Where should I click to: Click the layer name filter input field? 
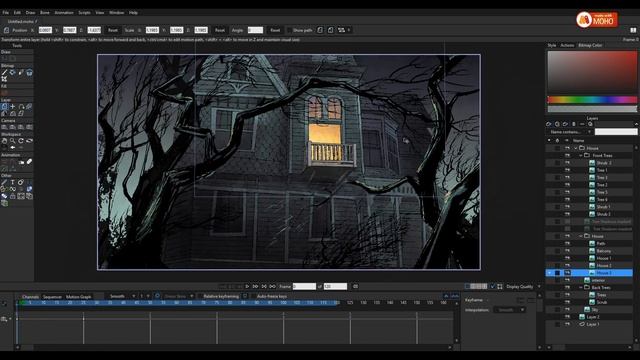tap(616, 132)
